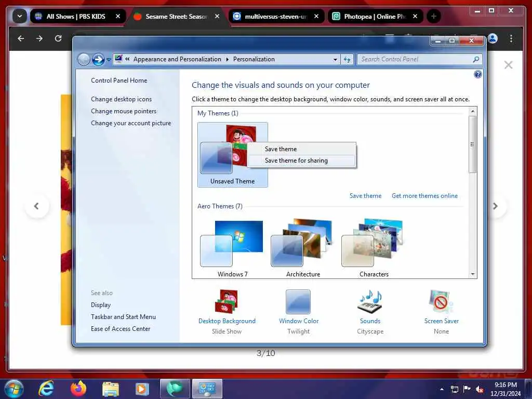Open the Action Center flag icon
The image size is (532, 399).
tap(467, 389)
